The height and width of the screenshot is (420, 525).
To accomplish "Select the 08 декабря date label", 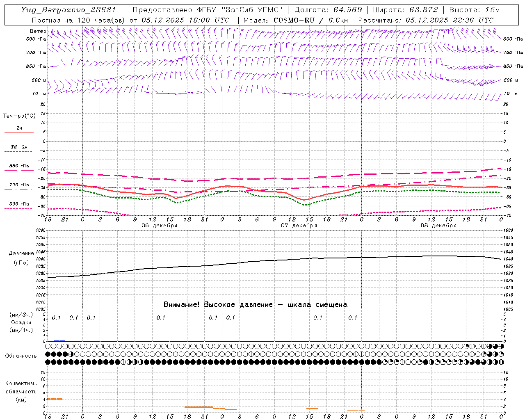I will pos(438,226).
